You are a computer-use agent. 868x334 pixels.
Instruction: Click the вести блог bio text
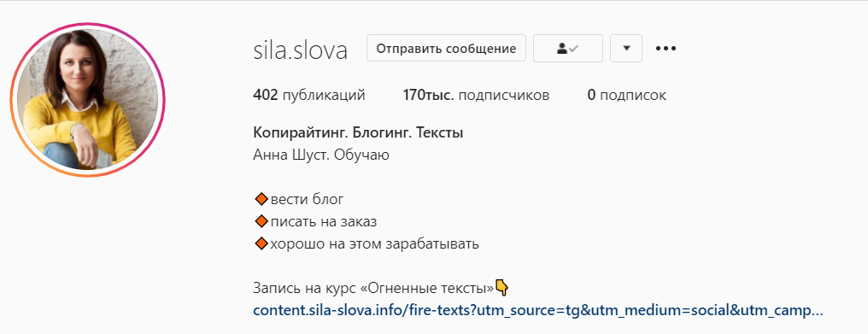click(x=307, y=199)
